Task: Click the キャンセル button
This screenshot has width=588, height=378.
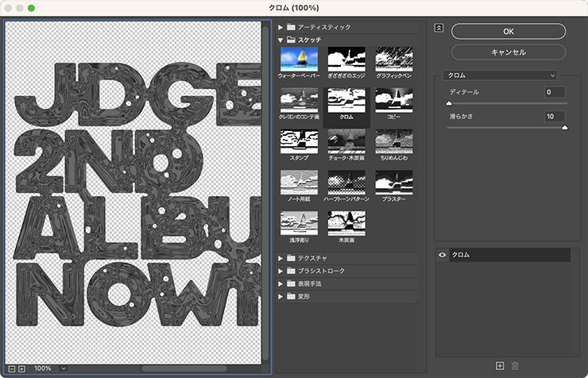Action: pos(509,52)
